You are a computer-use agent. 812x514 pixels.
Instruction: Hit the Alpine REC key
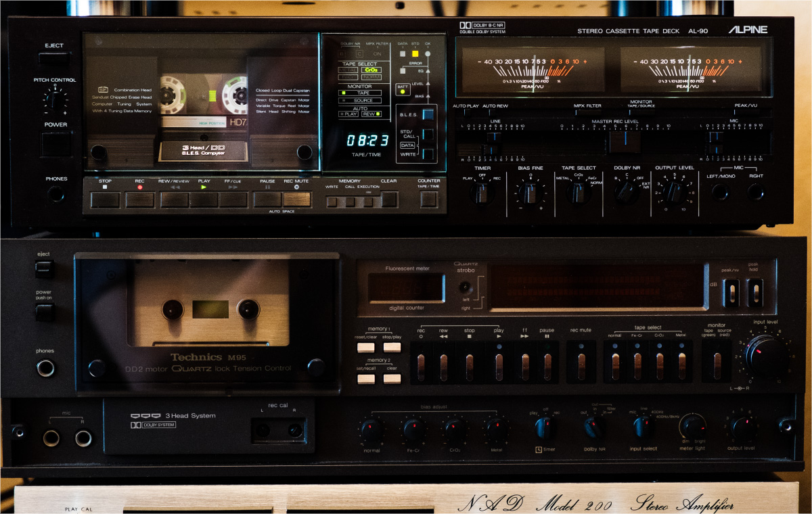(x=140, y=200)
